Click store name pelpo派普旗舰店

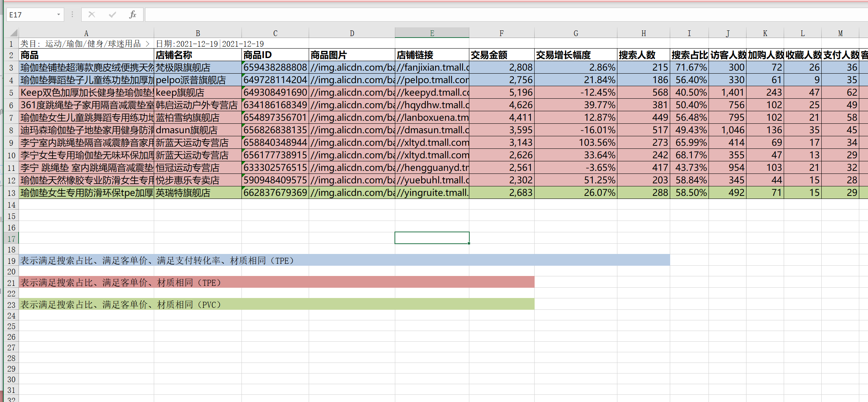[x=198, y=80]
